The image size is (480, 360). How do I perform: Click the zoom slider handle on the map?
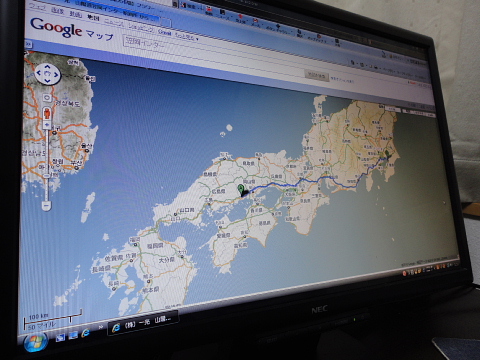click(x=47, y=175)
